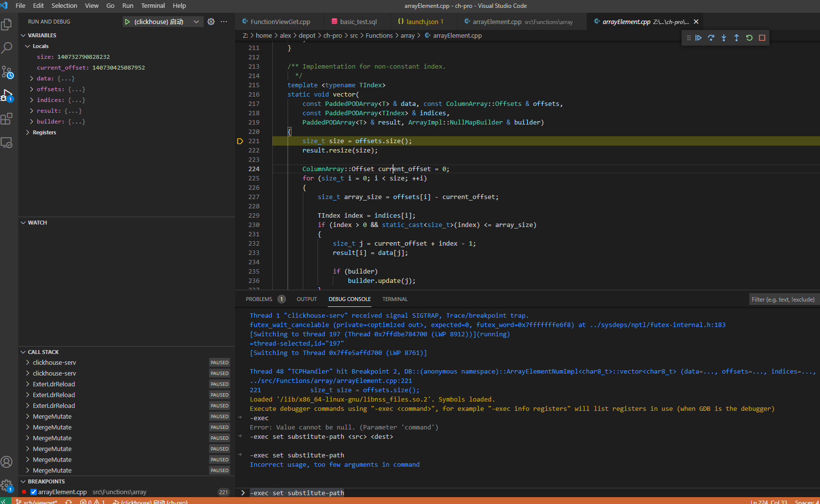820x504 pixels.
Task: Expand the offsets variable
Action: [32, 89]
